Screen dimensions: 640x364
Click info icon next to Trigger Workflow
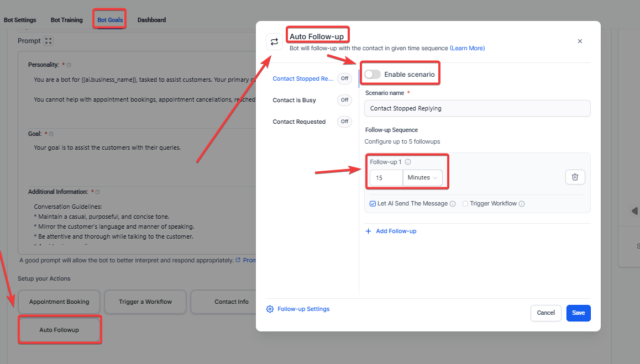(522, 204)
